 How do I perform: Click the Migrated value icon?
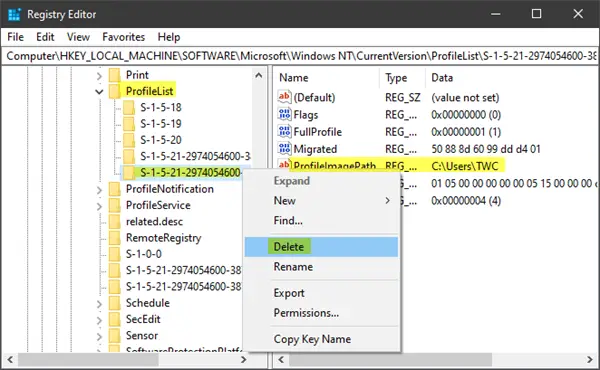pos(284,149)
